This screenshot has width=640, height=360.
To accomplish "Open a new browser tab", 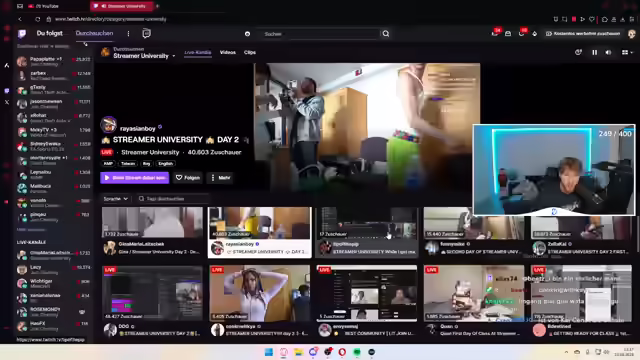I will pos(158,6).
